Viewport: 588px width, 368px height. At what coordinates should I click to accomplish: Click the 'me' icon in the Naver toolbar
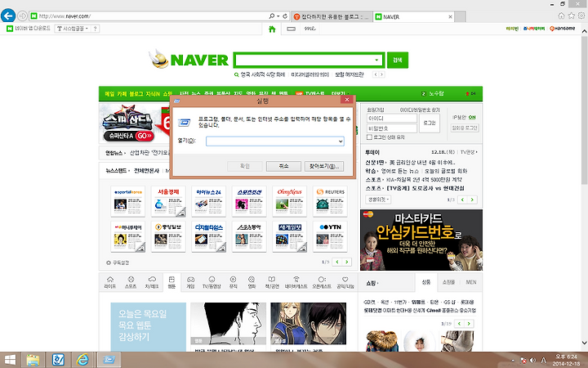[x=310, y=29]
